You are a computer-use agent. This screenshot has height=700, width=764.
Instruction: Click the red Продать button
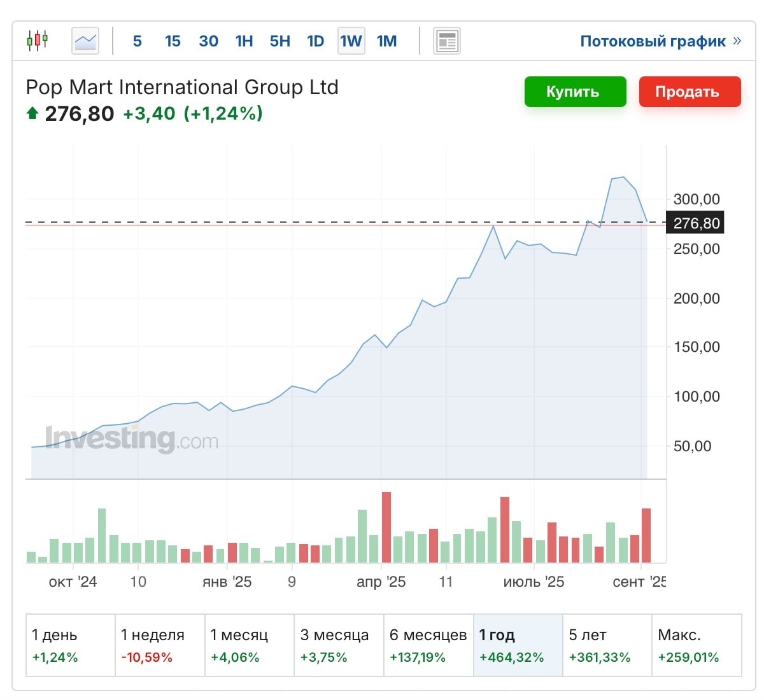(690, 92)
